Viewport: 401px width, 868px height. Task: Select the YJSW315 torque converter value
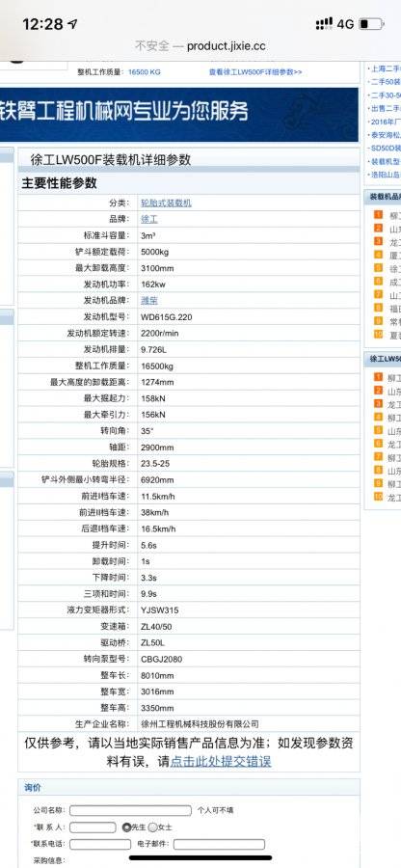[x=160, y=610]
